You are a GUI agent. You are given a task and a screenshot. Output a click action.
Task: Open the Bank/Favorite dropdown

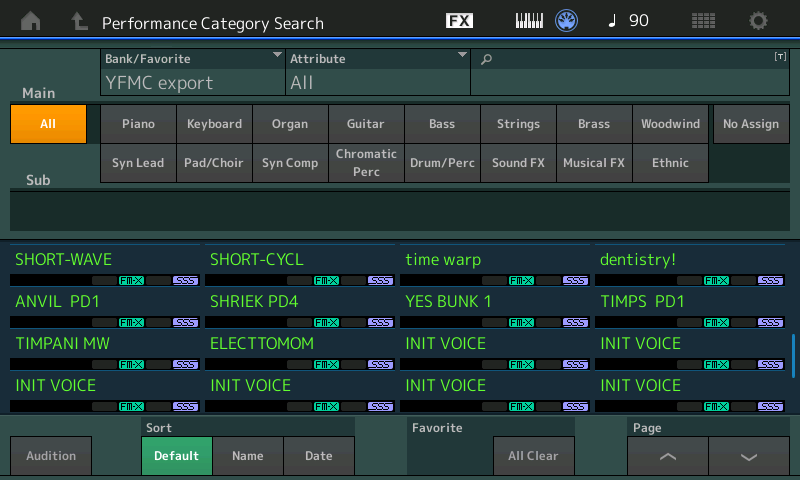pos(193,72)
